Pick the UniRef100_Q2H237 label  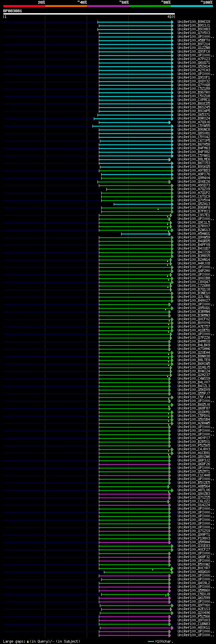[194, 375]
